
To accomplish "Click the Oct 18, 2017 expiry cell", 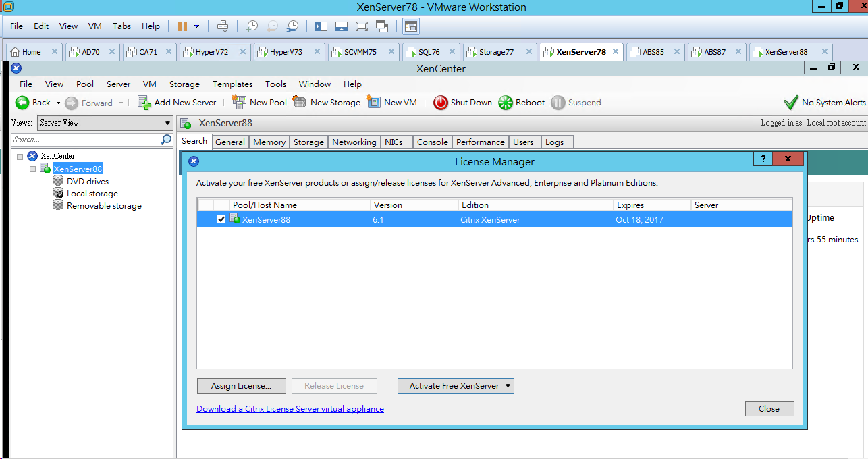I will [x=639, y=219].
